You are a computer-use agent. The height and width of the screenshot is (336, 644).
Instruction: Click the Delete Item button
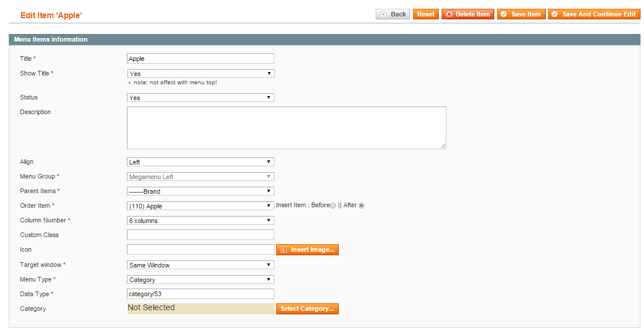[468, 14]
